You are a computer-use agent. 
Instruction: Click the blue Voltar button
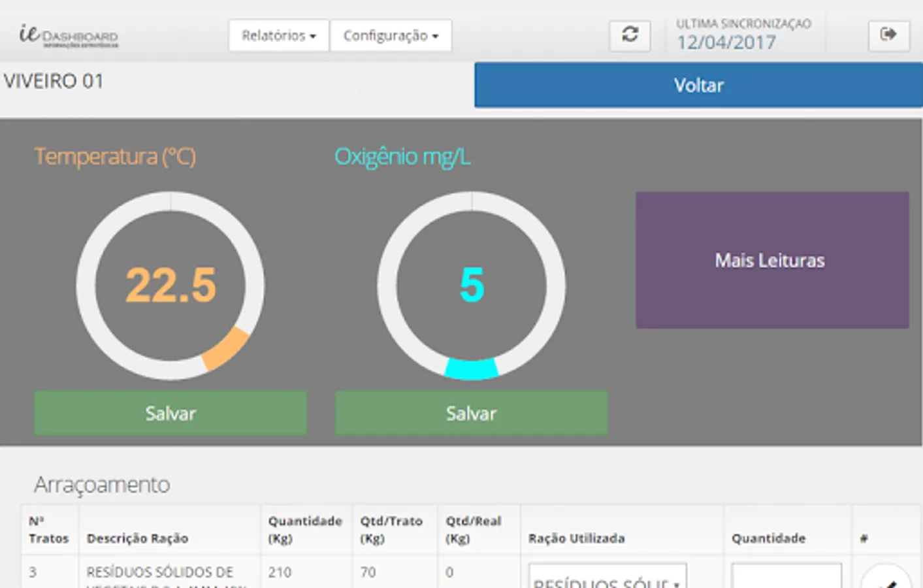pos(698,85)
